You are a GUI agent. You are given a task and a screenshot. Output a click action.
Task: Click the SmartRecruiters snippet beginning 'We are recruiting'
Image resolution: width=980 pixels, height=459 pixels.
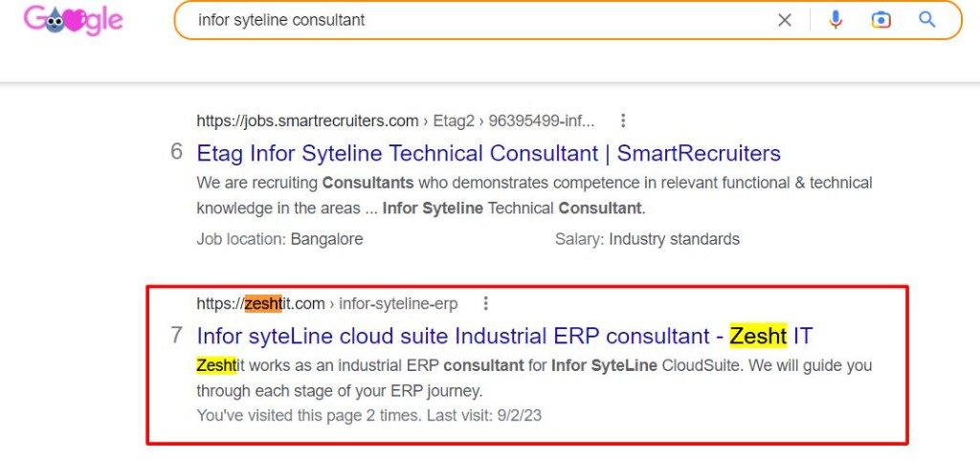click(x=534, y=195)
